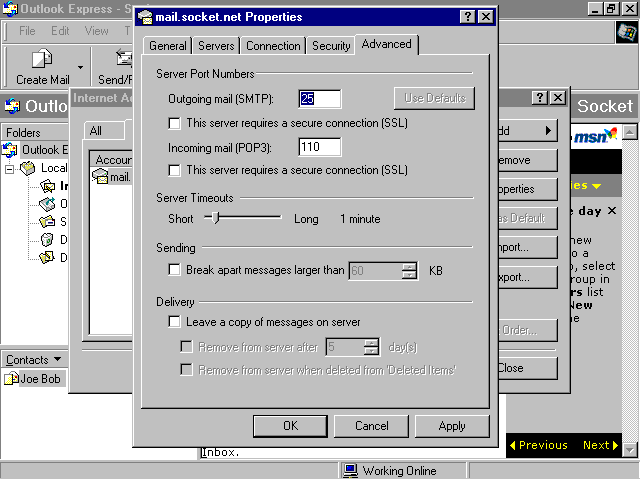The image size is (640, 480).
Task: Click Cancel in Properties dialog
Action: point(371,426)
